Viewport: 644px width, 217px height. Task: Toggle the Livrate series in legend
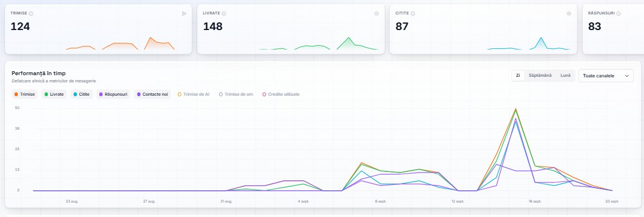(54, 95)
